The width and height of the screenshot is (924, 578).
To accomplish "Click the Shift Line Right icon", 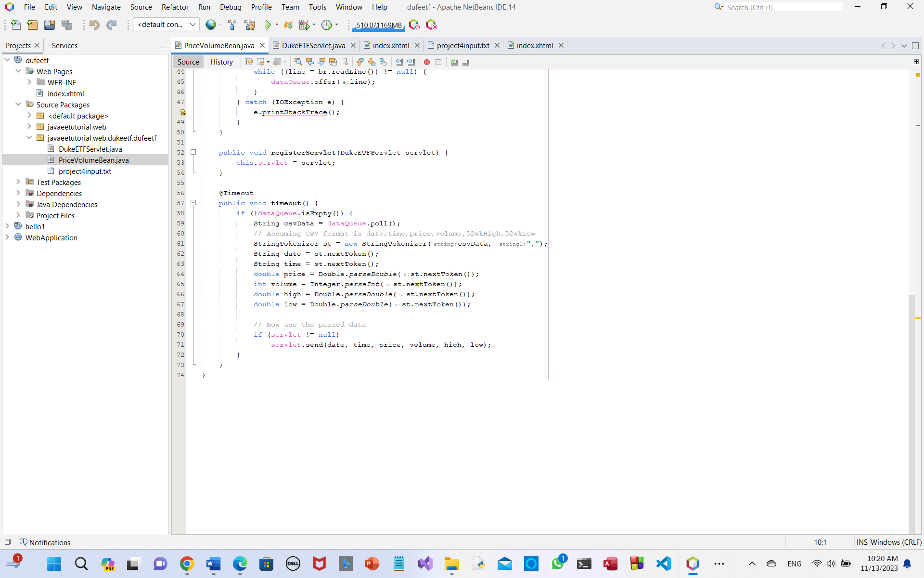I will point(411,62).
